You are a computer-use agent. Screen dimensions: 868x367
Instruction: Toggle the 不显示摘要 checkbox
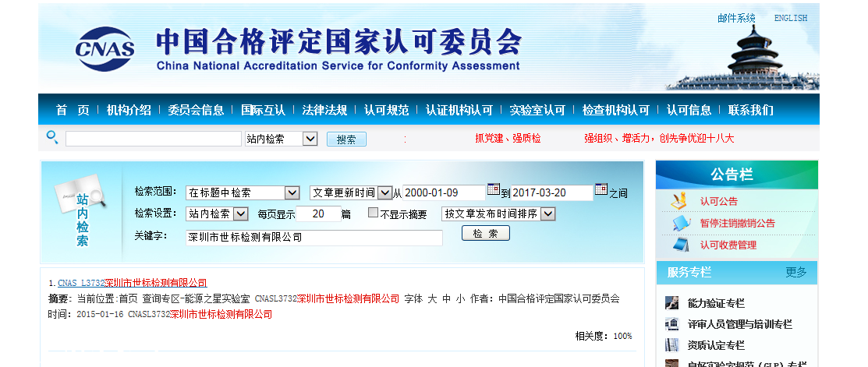(373, 213)
